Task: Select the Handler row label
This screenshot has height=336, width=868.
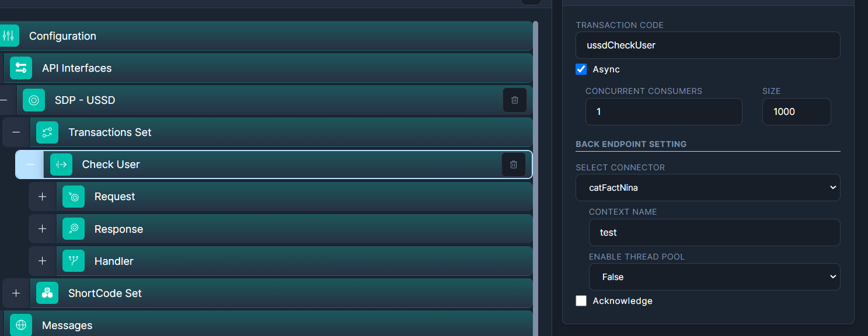Action: tap(114, 261)
